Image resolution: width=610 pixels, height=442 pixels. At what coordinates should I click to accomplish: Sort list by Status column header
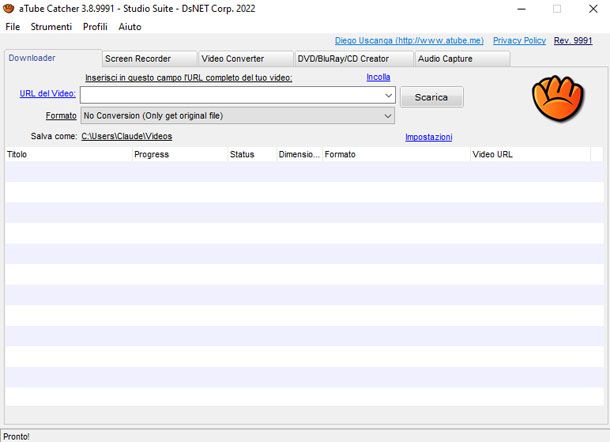(252, 154)
